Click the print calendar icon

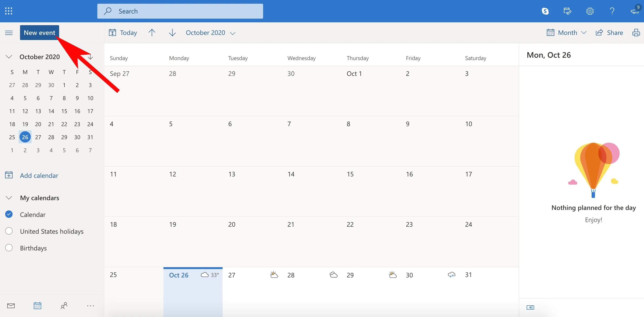tap(636, 32)
